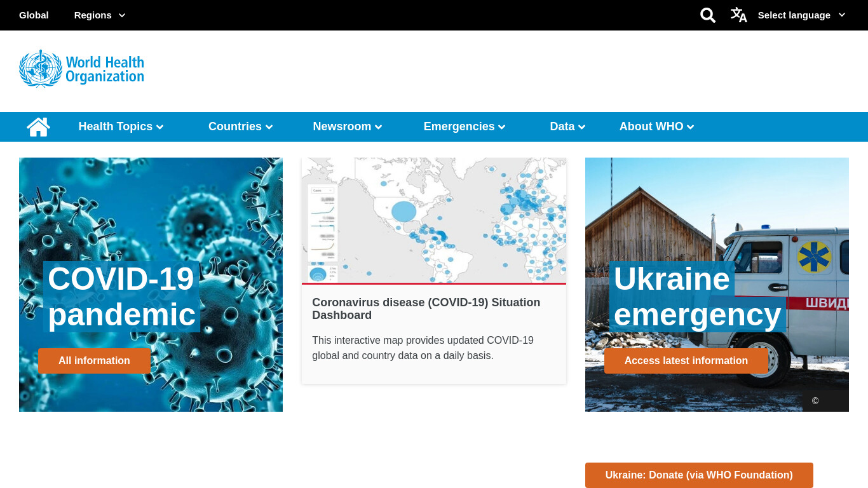Expand the Health Topics menu
This screenshot has width=868, height=488.
point(121,126)
